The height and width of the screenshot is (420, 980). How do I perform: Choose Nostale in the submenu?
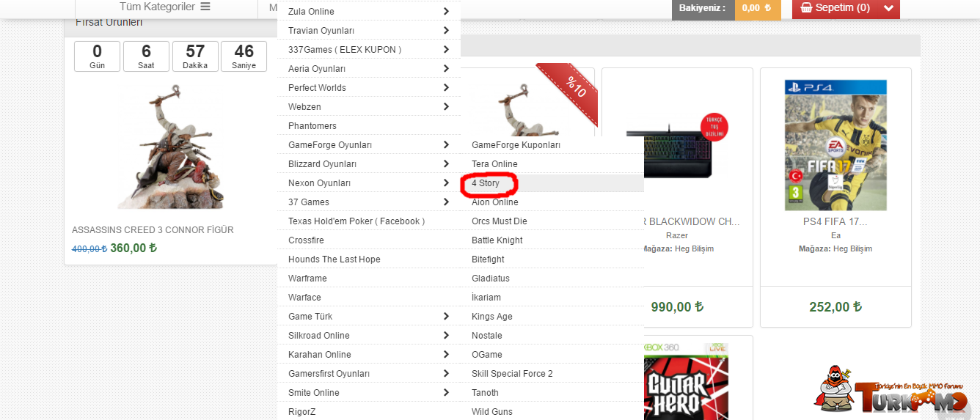pos(552,335)
